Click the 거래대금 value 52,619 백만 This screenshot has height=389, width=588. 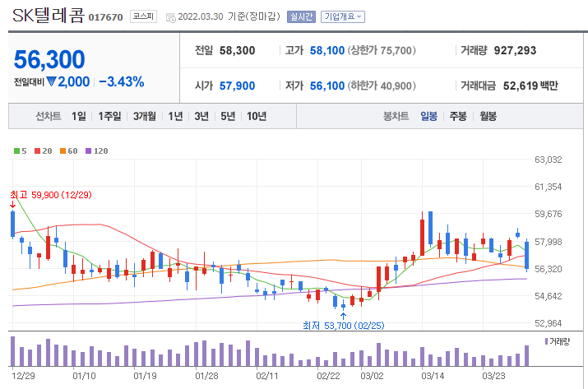coord(530,86)
